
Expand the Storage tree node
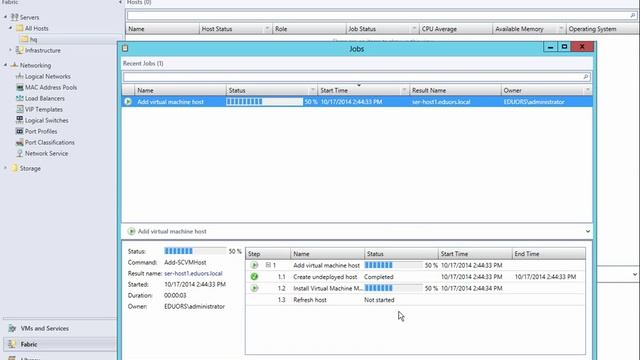(5, 168)
